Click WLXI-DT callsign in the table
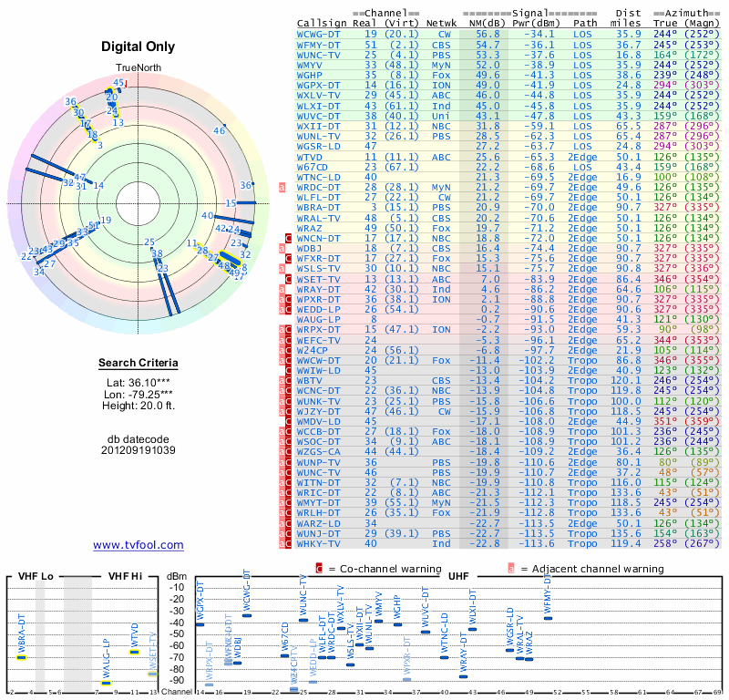 pyautogui.click(x=318, y=106)
